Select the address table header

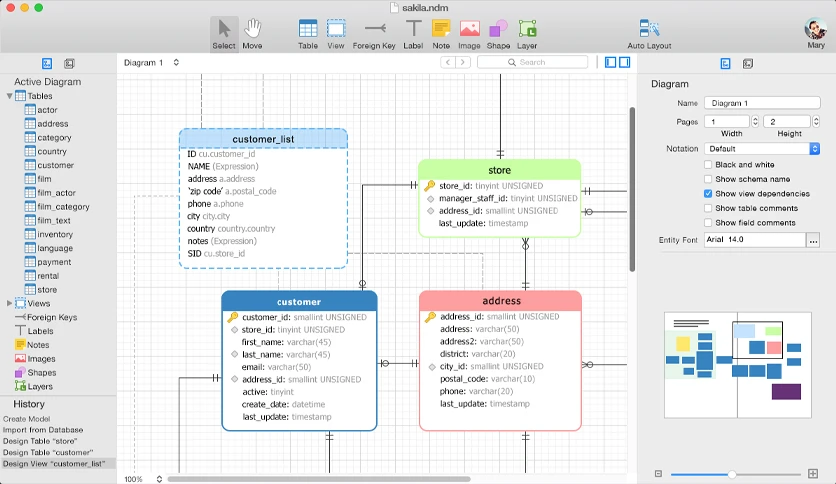(500, 301)
